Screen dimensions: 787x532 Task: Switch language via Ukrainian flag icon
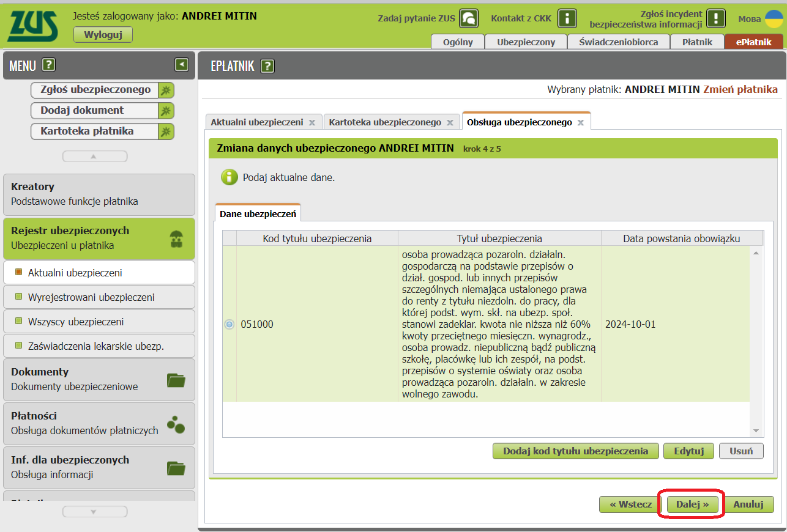pyautogui.click(x=774, y=18)
